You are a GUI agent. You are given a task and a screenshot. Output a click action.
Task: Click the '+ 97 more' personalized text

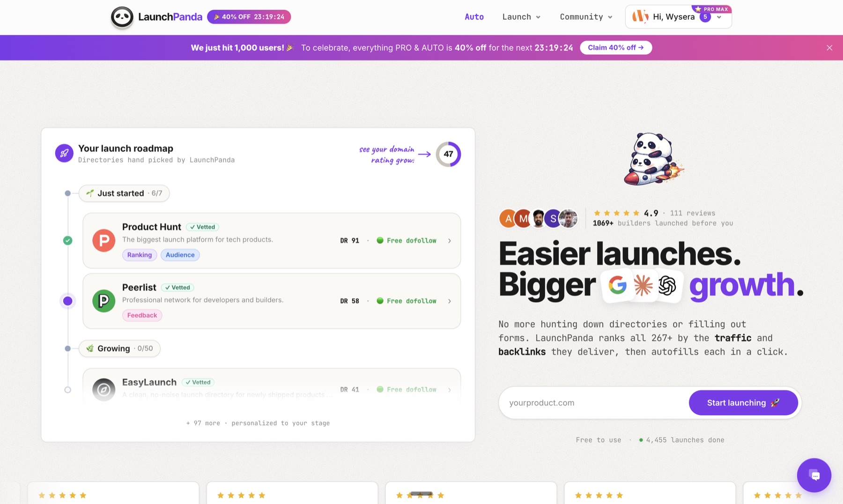coord(258,423)
